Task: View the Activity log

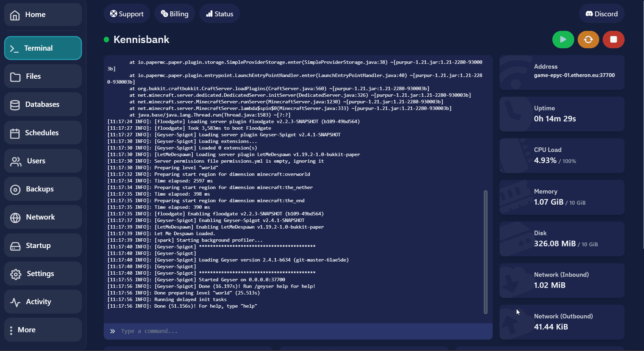Action: pyautogui.click(x=43, y=302)
